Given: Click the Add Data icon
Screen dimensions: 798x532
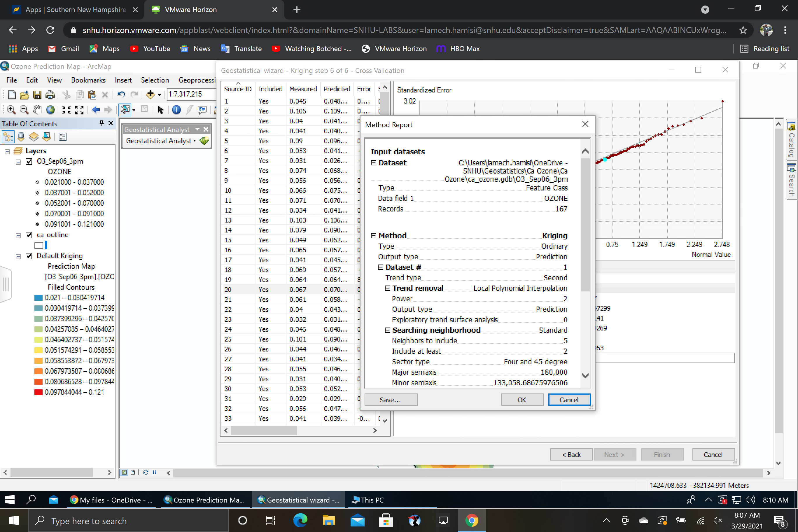Looking at the screenshot, I should point(150,94).
